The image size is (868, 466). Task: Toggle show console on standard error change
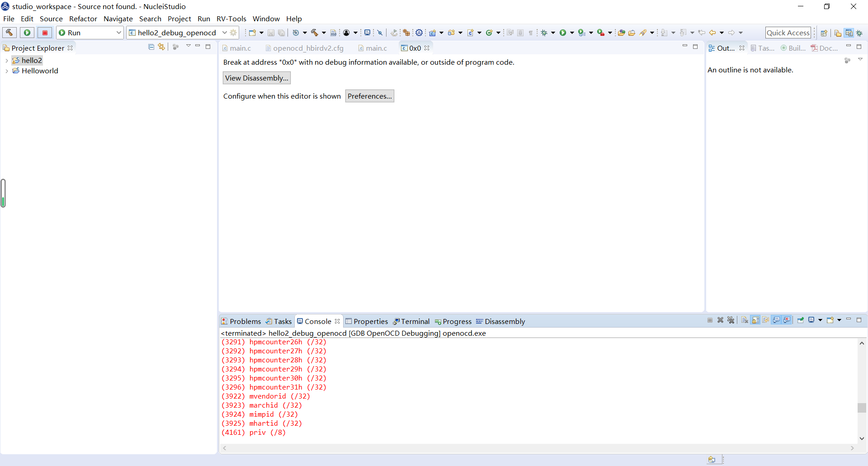[787, 320]
